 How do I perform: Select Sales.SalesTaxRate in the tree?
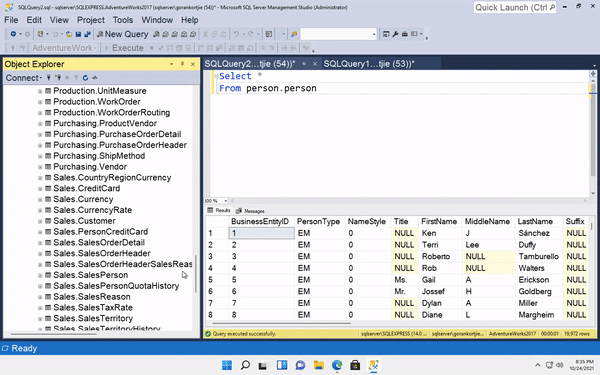point(93,308)
